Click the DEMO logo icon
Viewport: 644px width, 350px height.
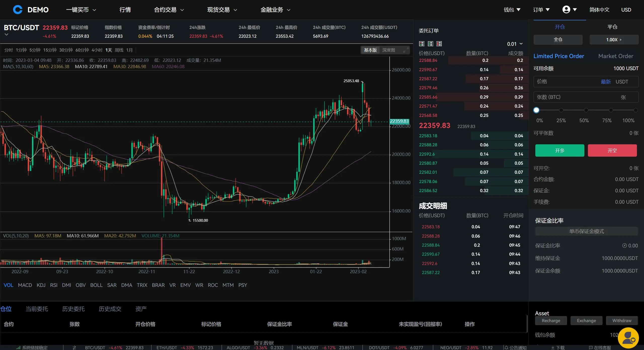point(18,10)
